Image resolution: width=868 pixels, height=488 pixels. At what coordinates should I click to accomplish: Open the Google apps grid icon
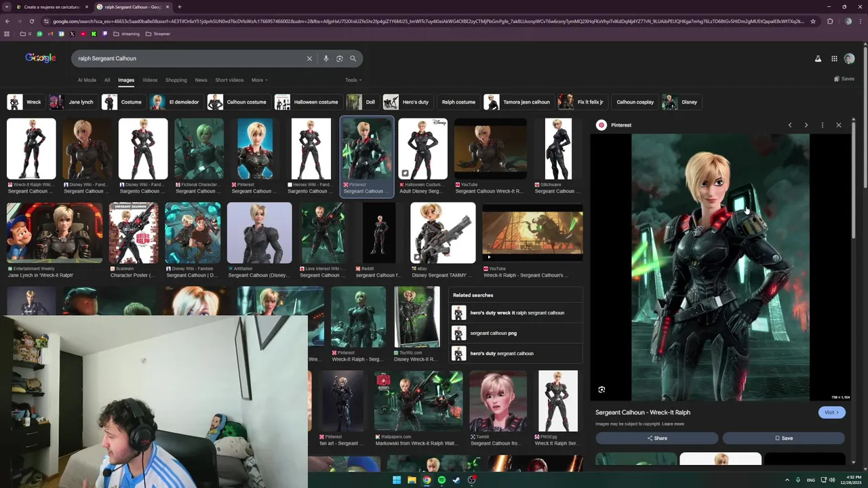[x=834, y=59]
